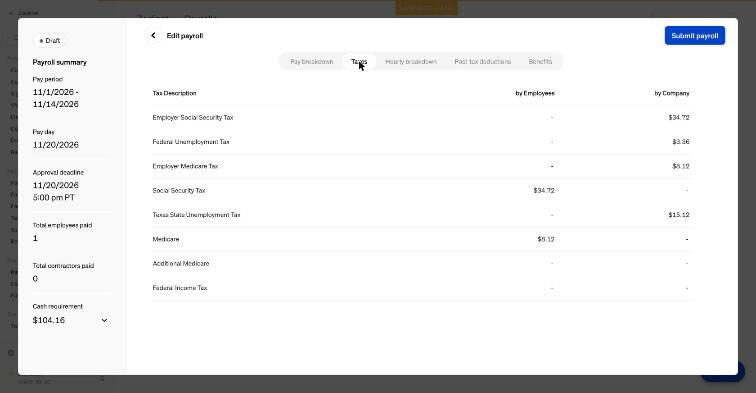Click the Draft status badge
This screenshot has width=756, height=393.
[50, 41]
